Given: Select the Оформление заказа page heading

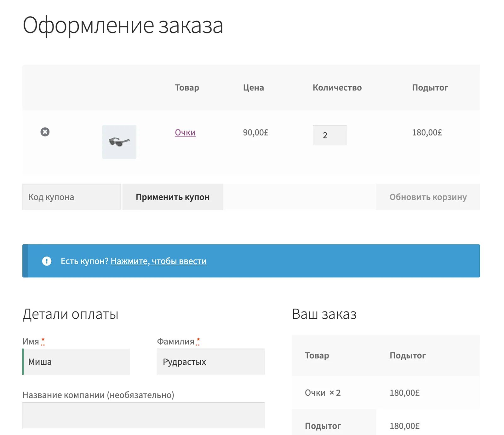Looking at the screenshot, I should pyautogui.click(x=123, y=26).
